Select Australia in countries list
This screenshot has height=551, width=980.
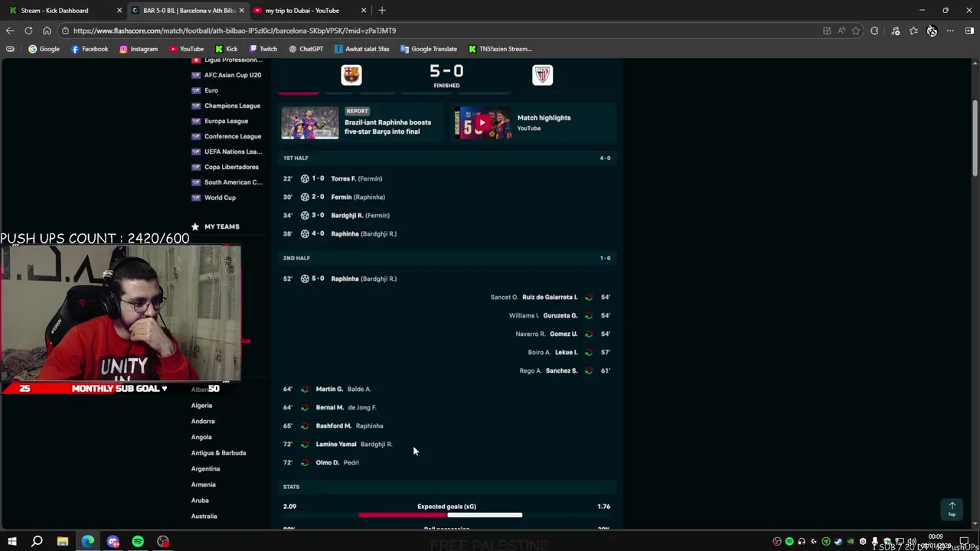point(204,516)
